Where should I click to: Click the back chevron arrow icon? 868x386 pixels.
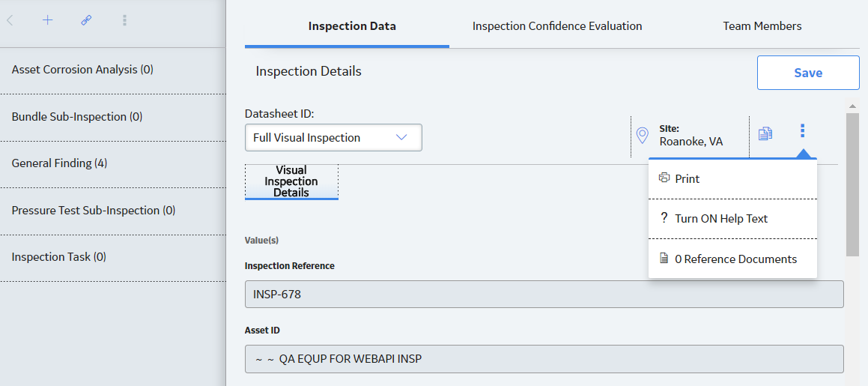10,20
